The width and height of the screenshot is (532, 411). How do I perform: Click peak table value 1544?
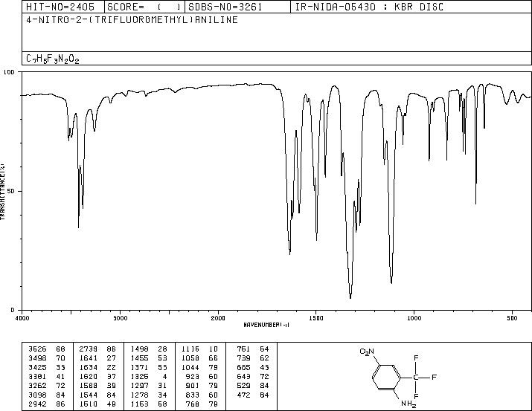coord(89,395)
